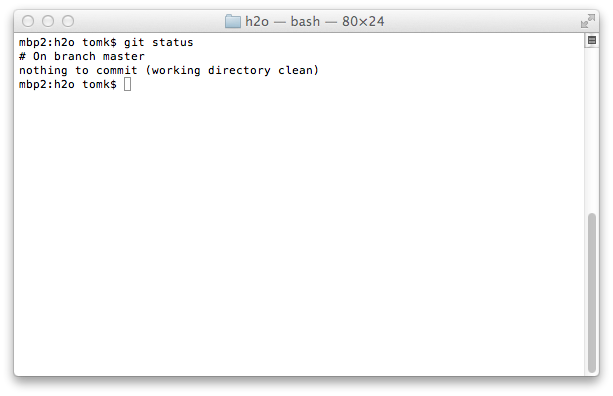Click the "bash" label in the window title
The width and height of the screenshot is (613, 396).
click(305, 21)
